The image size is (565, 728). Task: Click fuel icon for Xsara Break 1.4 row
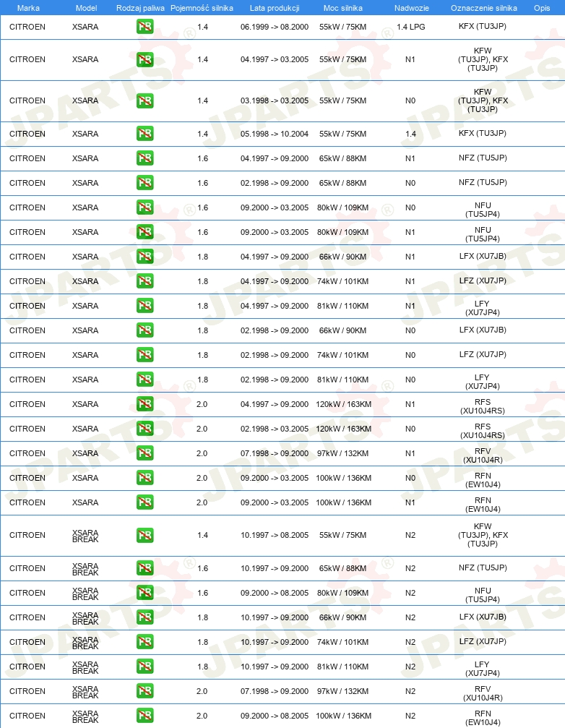145,535
